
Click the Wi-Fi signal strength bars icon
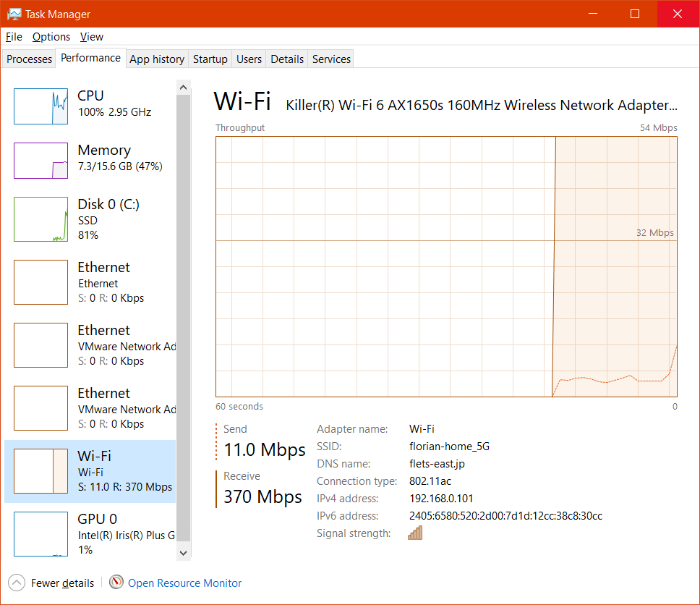tap(415, 533)
